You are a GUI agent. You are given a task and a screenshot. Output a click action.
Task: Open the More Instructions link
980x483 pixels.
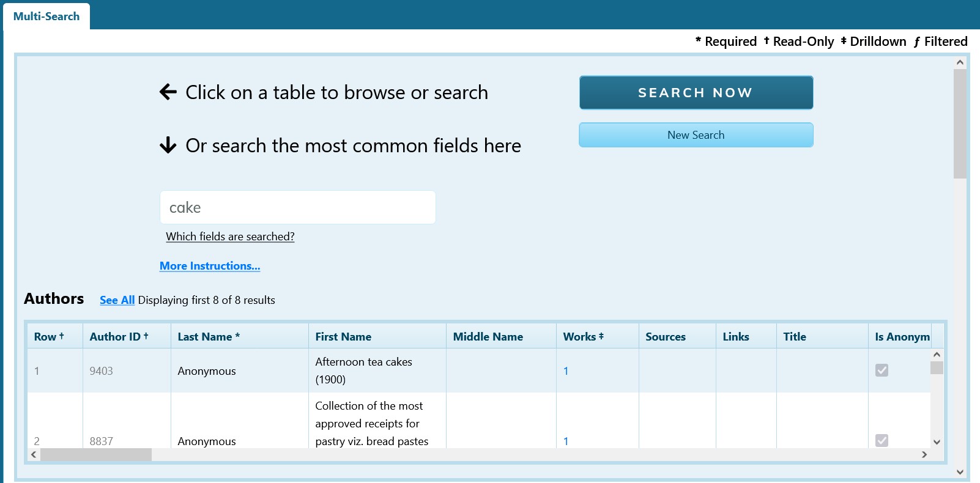pos(210,266)
